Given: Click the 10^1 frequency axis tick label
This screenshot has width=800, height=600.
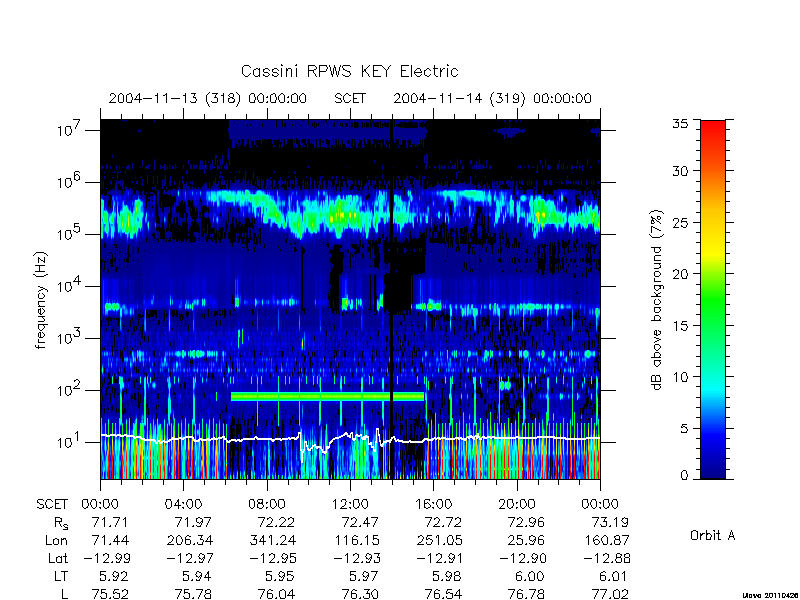Looking at the screenshot, I should coord(70,442).
